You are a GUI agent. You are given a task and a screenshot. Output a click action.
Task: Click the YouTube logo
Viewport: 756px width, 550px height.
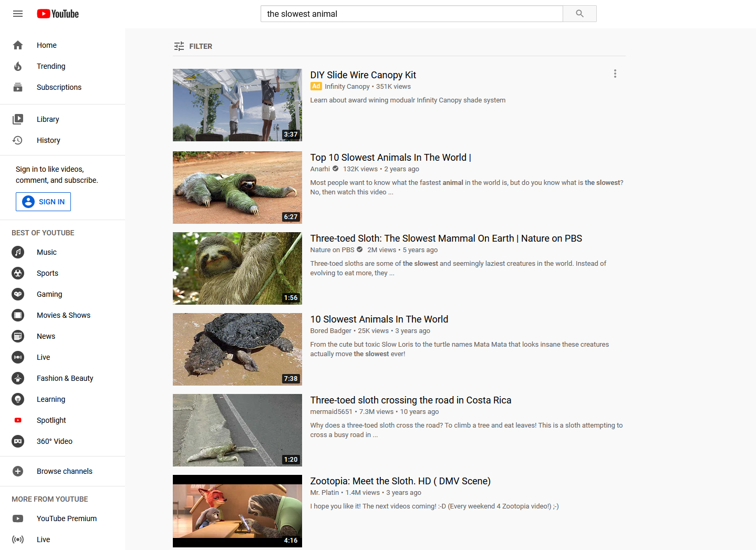point(58,14)
